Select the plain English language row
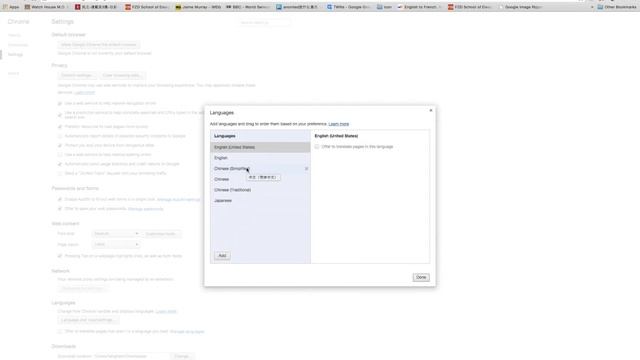Image resolution: width=640 pixels, height=360 pixels. [260, 158]
